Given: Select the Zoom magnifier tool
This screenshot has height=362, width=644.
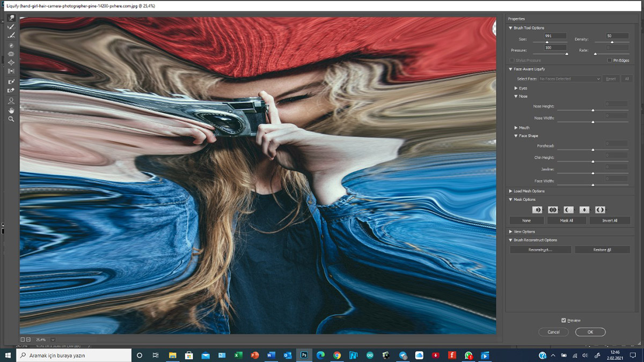Looking at the screenshot, I should 11,119.
